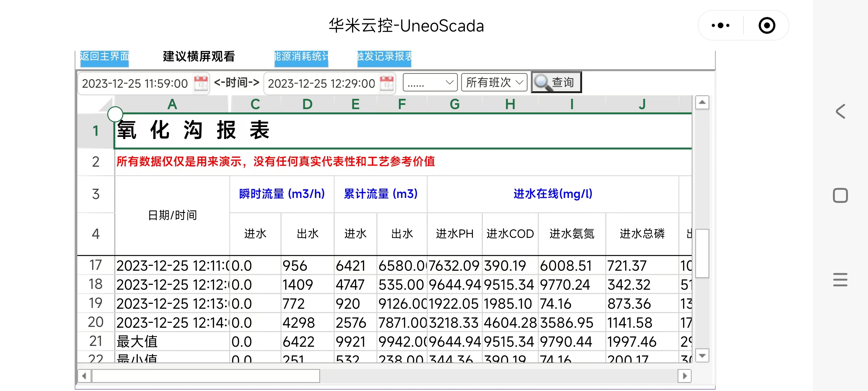Click the vertical scrollbar up arrow
This screenshot has height=391, width=868.
pyautogui.click(x=702, y=103)
